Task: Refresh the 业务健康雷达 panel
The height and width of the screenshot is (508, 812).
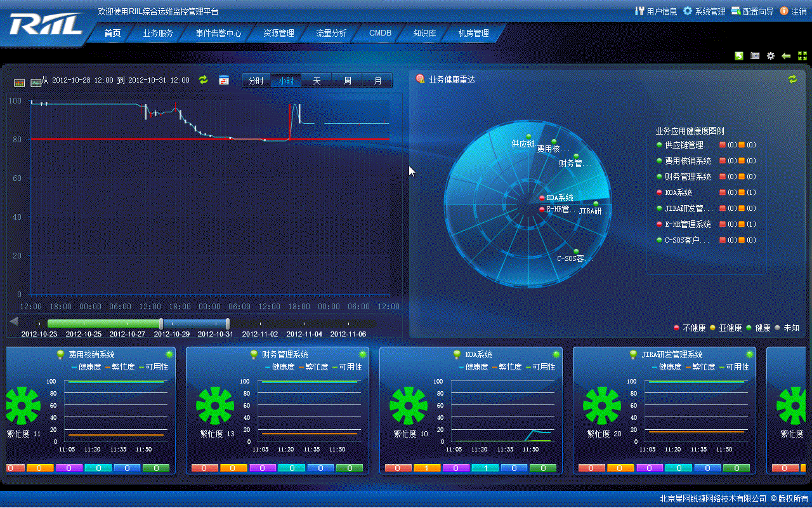Action: (x=792, y=79)
